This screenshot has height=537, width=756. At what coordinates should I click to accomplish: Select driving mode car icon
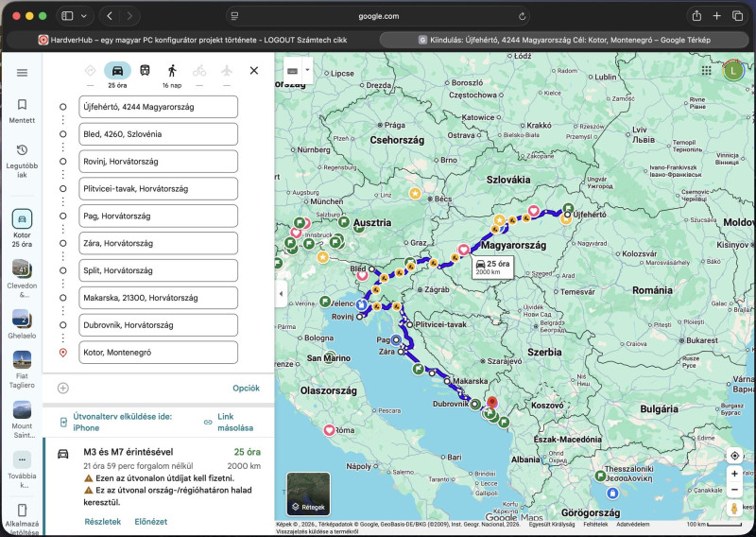(117, 71)
